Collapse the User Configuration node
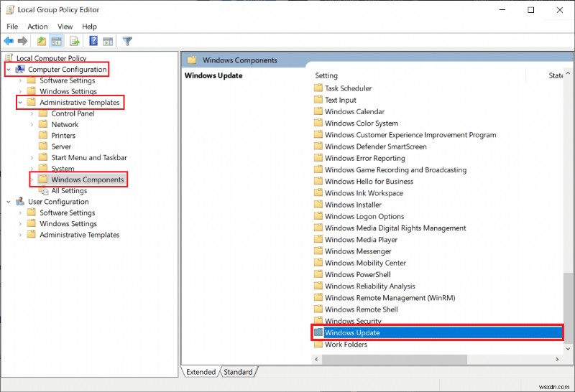Viewport: 575px width, 392px height. 9,202
